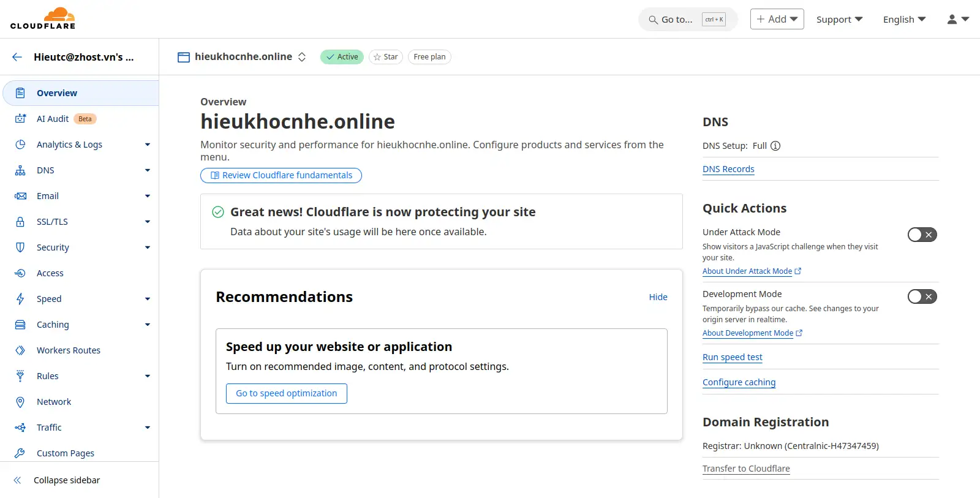Open the Add dropdown menu
Viewport: 980px width, 498px height.
[x=777, y=19]
